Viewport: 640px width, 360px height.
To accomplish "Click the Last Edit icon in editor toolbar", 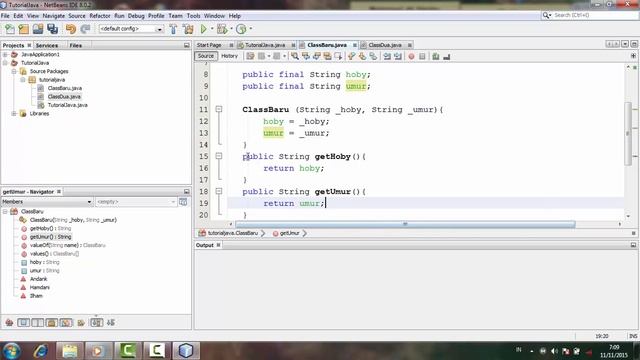I will pos(250,56).
